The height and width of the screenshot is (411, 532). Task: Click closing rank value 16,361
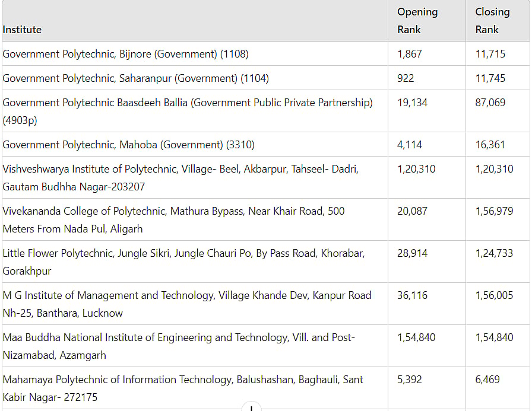pos(490,145)
